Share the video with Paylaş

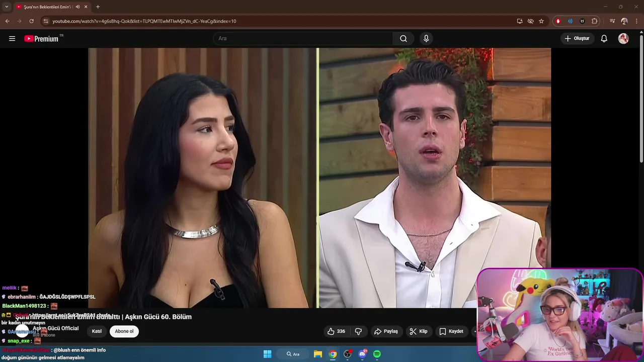pyautogui.click(x=386, y=331)
